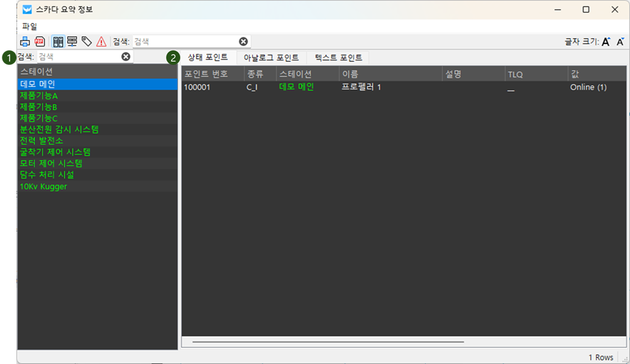630x364 pixels.
Task: Toggle the station list panel view icon
Action: [58, 41]
